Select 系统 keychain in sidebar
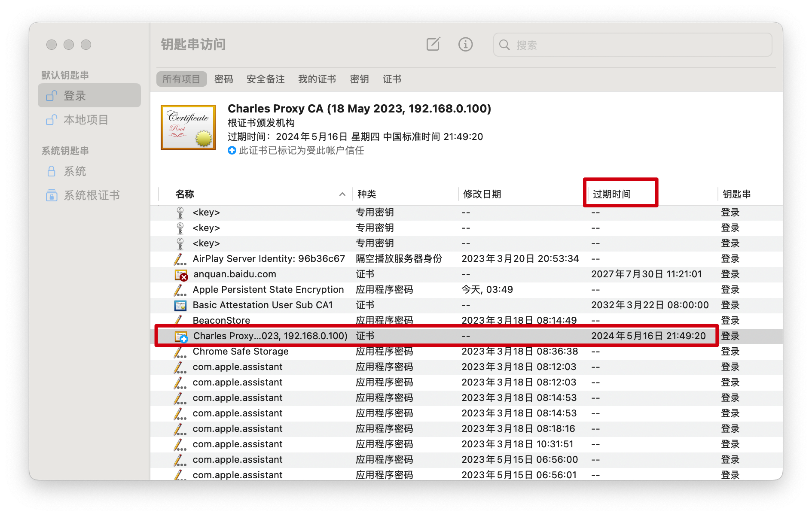812x516 pixels. pyautogui.click(x=89, y=171)
